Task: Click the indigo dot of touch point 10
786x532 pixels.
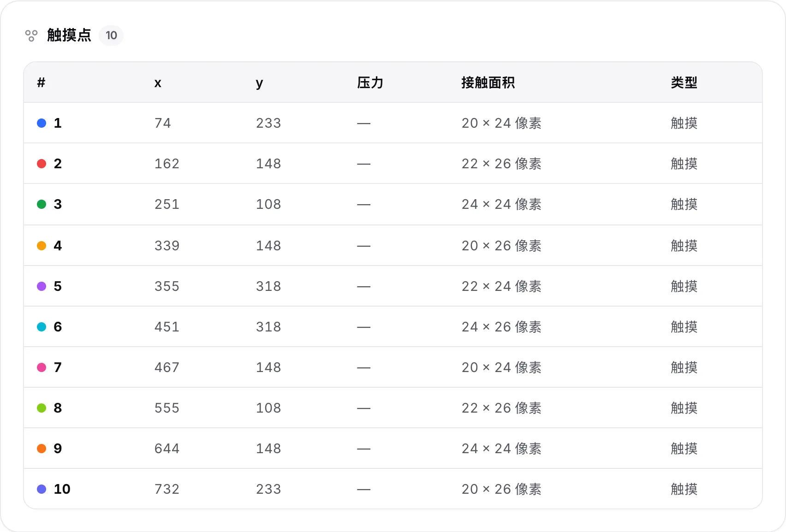Action: (42, 489)
